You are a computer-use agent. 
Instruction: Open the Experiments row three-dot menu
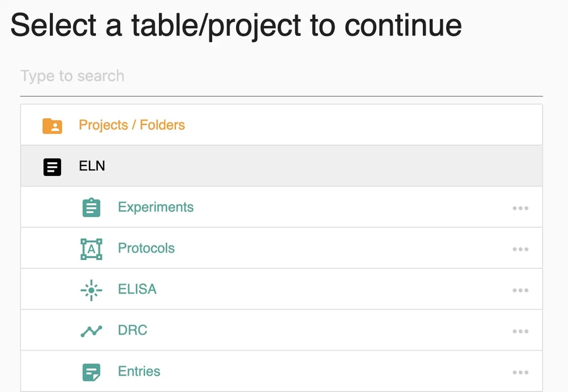pos(520,208)
